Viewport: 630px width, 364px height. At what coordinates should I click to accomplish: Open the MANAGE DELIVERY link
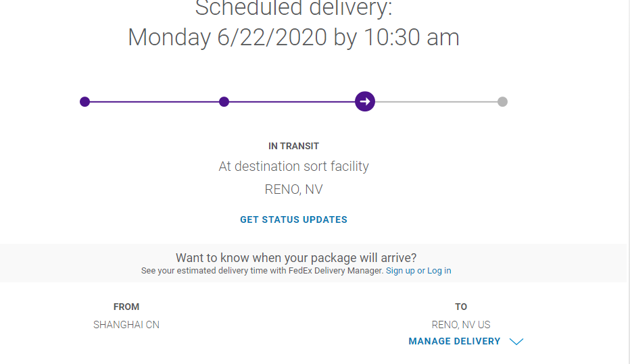pyautogui.click(x=454, y=342)
